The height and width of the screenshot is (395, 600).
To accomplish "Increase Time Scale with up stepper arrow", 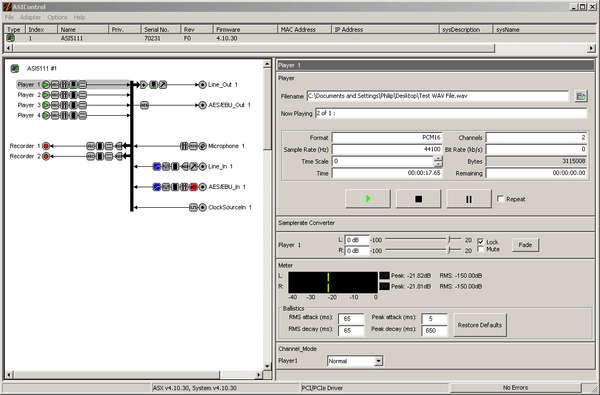I will pyautogui.click(x=438, y=158).
